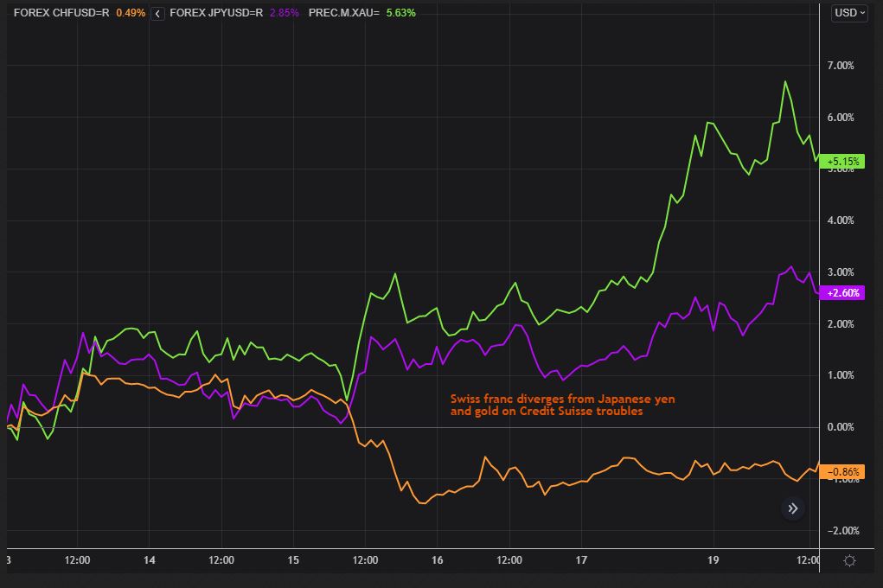
Task: Click date 19 on the time axis
Action: pos(713,560)
